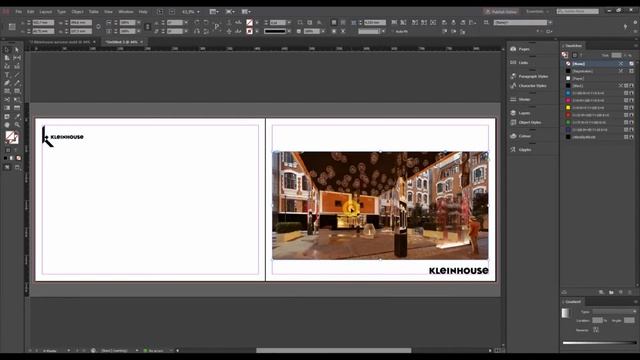Click the New Swatch button in Swatches panel

pyautogui.click(x=621, y=292)
